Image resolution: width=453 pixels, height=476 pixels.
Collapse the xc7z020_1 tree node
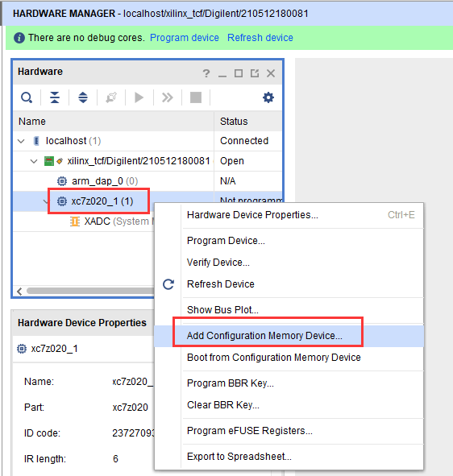click(x=46, y=201)
